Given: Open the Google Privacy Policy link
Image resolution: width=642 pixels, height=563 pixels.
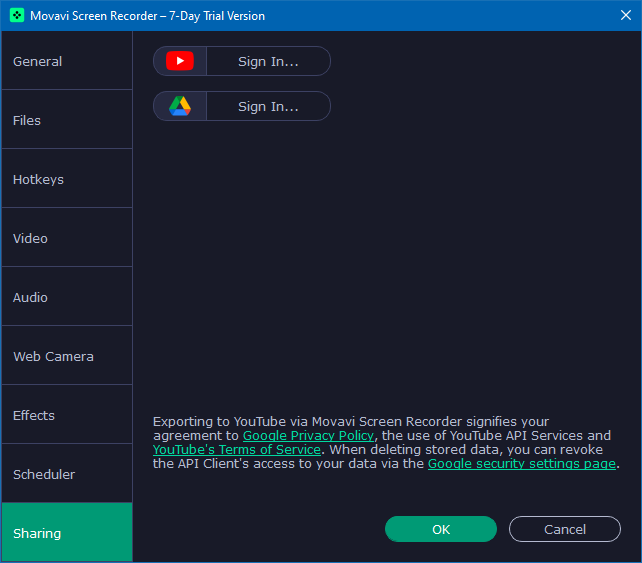Looking at the screenshot, I should pyautogui.click(x=309, y=436).
